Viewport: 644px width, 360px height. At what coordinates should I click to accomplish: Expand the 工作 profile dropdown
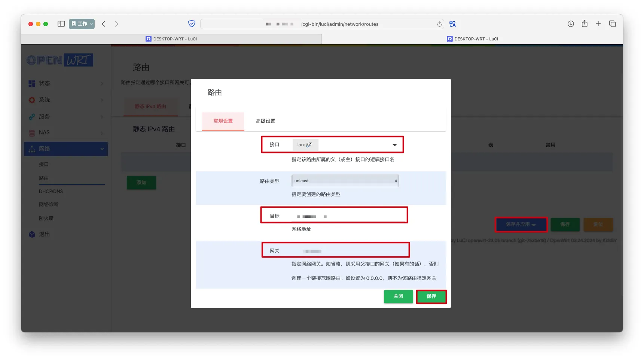pyautogui.click(x=82, y=24)
